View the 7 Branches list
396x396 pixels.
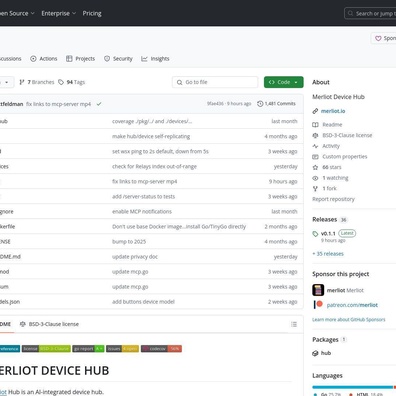click(37, 82)
